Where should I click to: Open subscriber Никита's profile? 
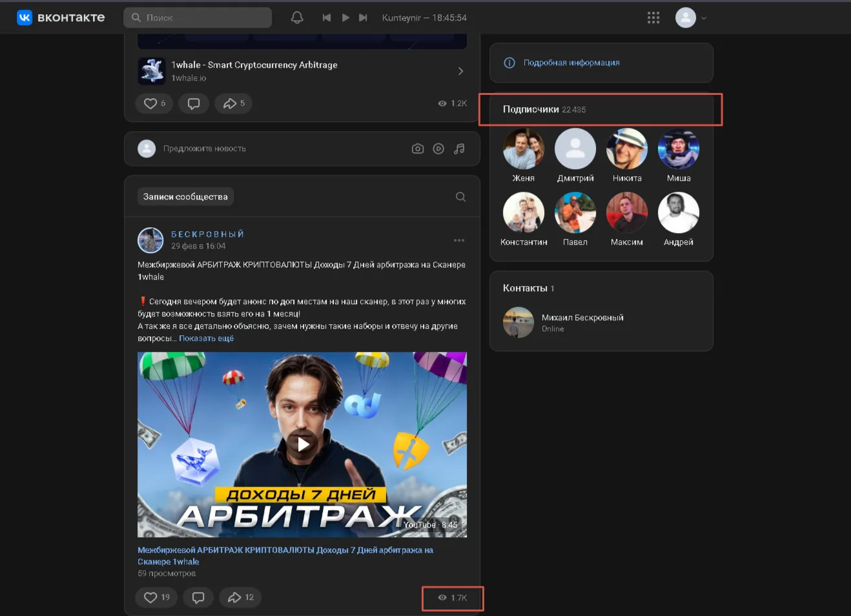pos(627,156)
